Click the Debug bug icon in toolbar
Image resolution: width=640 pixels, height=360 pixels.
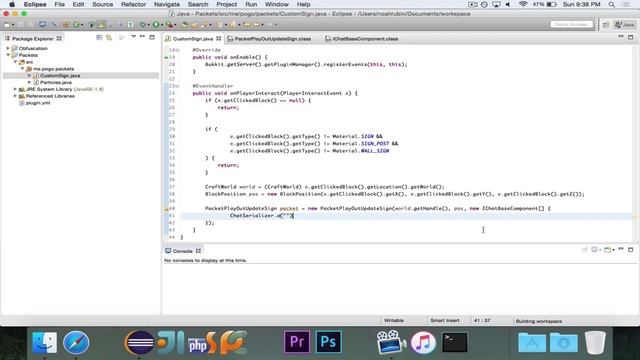click(143, 25)
